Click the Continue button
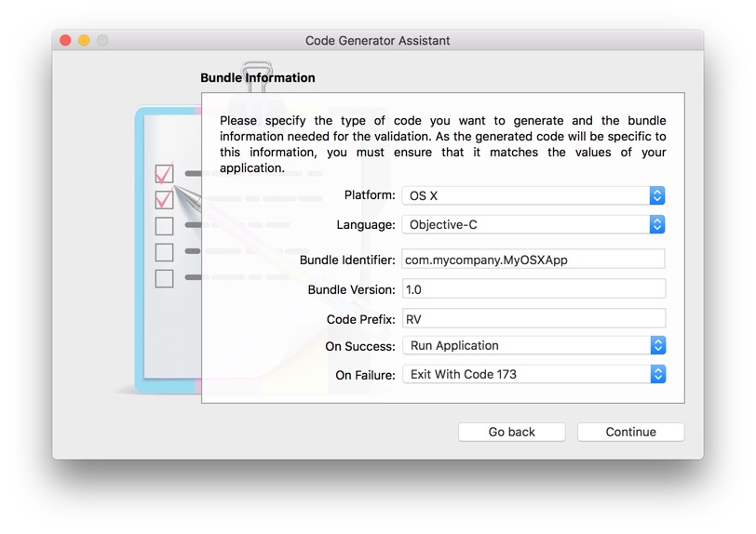 [630, 432]
